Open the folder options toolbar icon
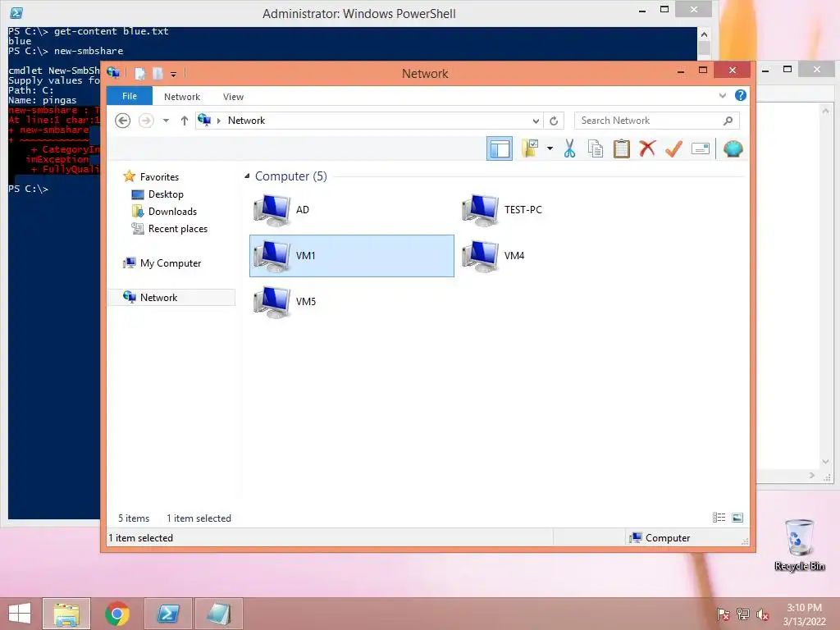The image size is (840, 630). [531, 148]
